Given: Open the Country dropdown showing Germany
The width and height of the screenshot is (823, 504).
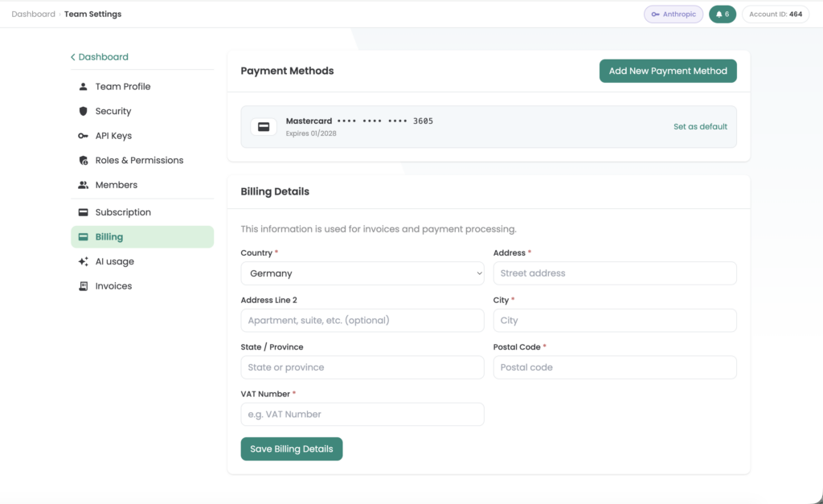Looking at the screenshot, I should [362, 273].
